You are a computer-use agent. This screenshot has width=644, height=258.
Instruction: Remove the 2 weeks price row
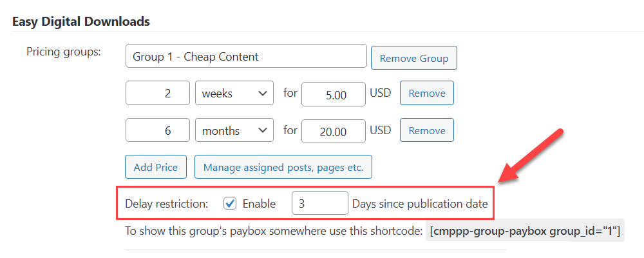(x=427, y=93)
